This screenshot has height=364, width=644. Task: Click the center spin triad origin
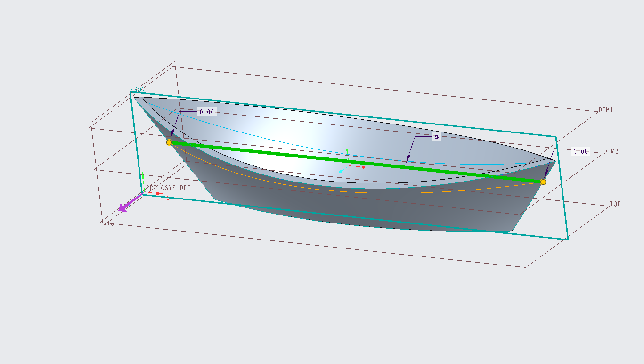[x=349, y=165]
